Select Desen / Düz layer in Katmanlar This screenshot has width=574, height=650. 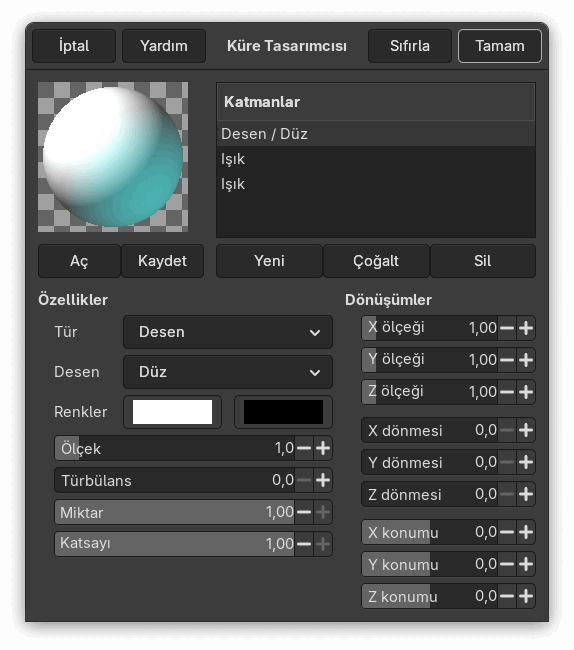(x=376, y=134)
